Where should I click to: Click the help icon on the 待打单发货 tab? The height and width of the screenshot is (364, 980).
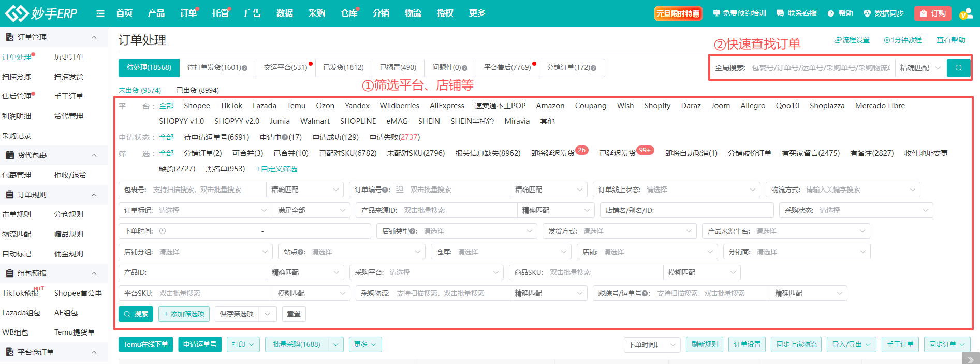tap(245, 68)
